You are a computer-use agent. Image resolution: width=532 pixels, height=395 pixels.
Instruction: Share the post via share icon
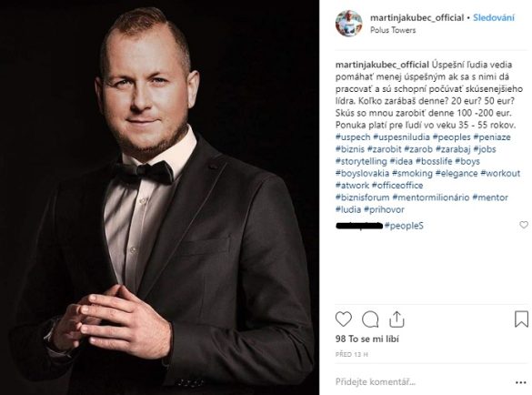tap(396, 319)
